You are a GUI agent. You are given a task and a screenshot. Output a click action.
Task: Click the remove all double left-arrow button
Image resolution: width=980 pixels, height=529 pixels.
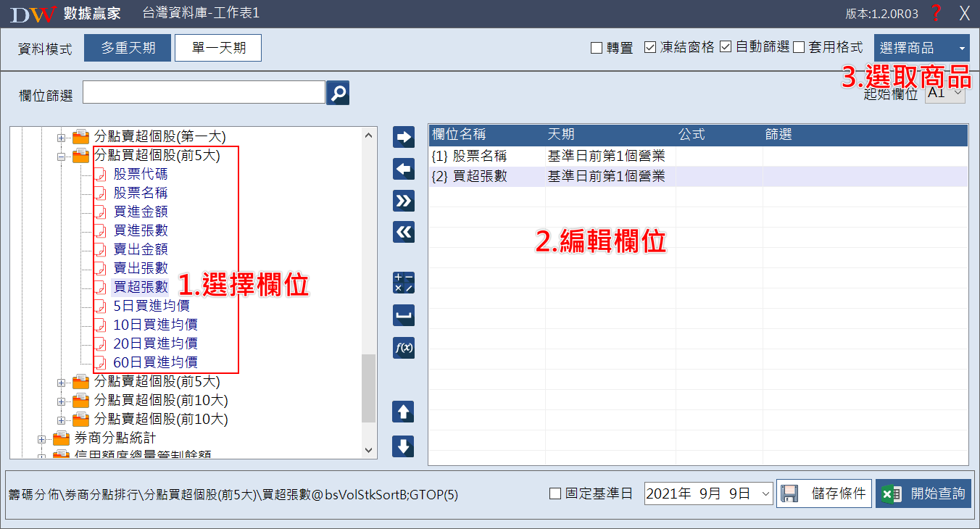pyautogui.click(x=403, y=232)
